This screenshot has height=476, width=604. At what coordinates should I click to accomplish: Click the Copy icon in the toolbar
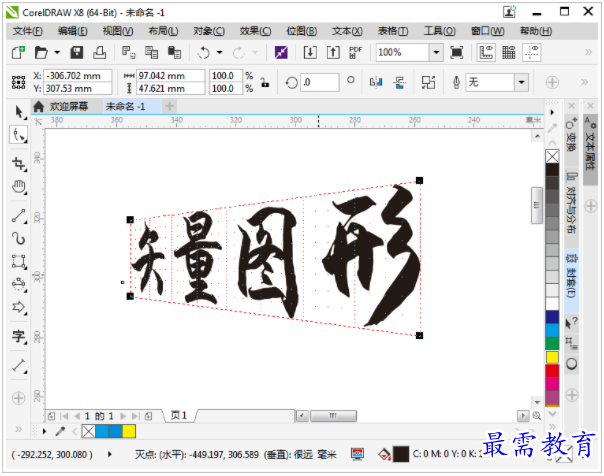coord(151,52)
